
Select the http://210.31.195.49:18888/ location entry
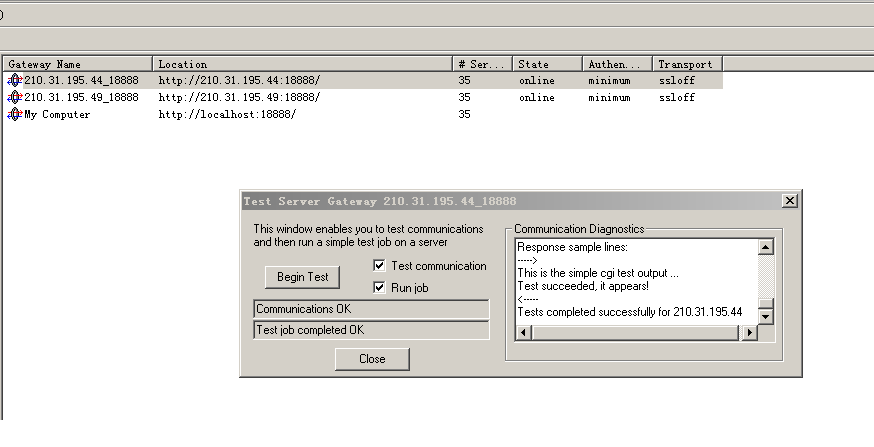point(239,97)
